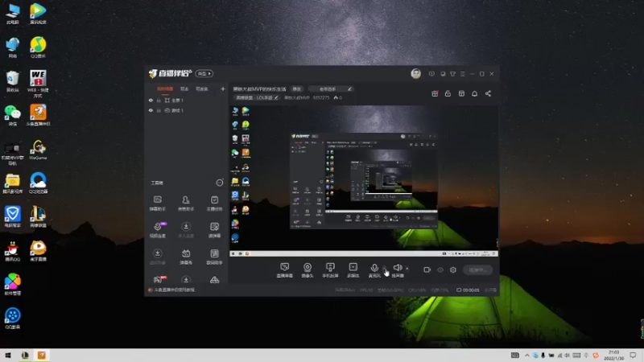
Task: Open the 弹幕助手 tool
Action: tap(157, 204)
